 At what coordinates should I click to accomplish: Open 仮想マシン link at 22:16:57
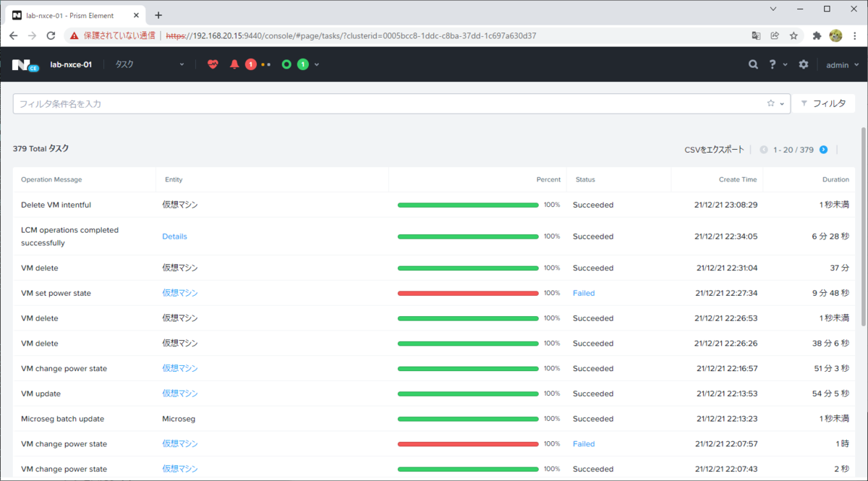[x=179, y=368]
